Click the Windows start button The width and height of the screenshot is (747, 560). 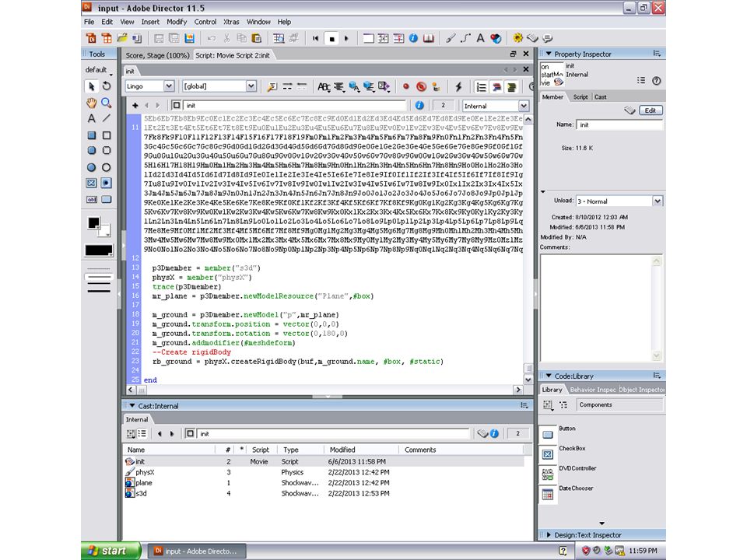point(111,551)
